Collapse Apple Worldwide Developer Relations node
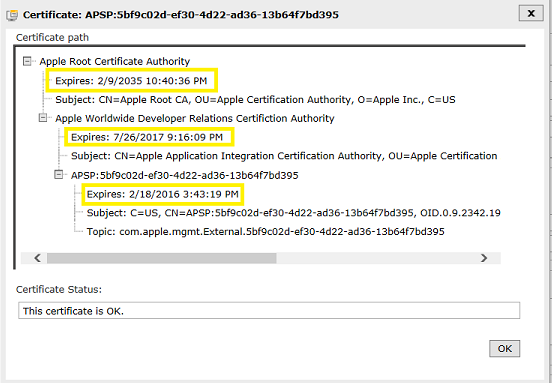Image resolution: width=552 pixels, height=383 pixels. pyautogui.click(x=43, y=118)
